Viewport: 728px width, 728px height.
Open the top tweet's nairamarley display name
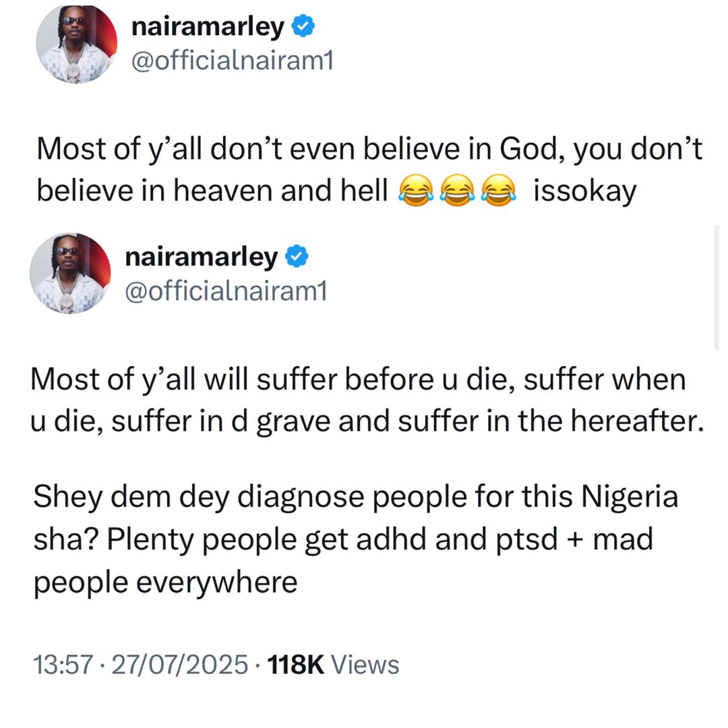(208, 28)
